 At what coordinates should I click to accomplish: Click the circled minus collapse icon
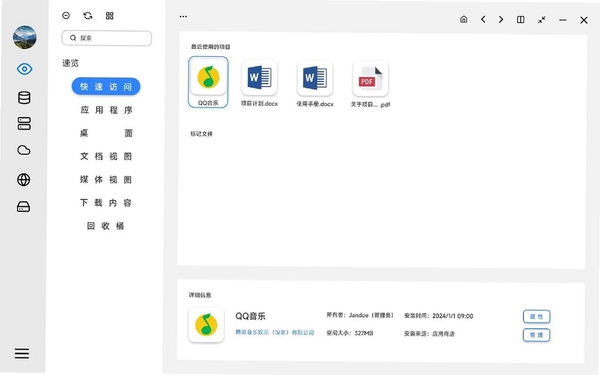(66, 15)
